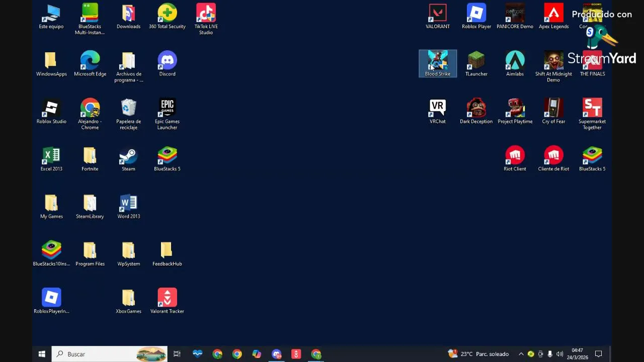Open the red Valorant Tracker taskbar icon
The width and height of the screenshot is (644, 362).
296,354
